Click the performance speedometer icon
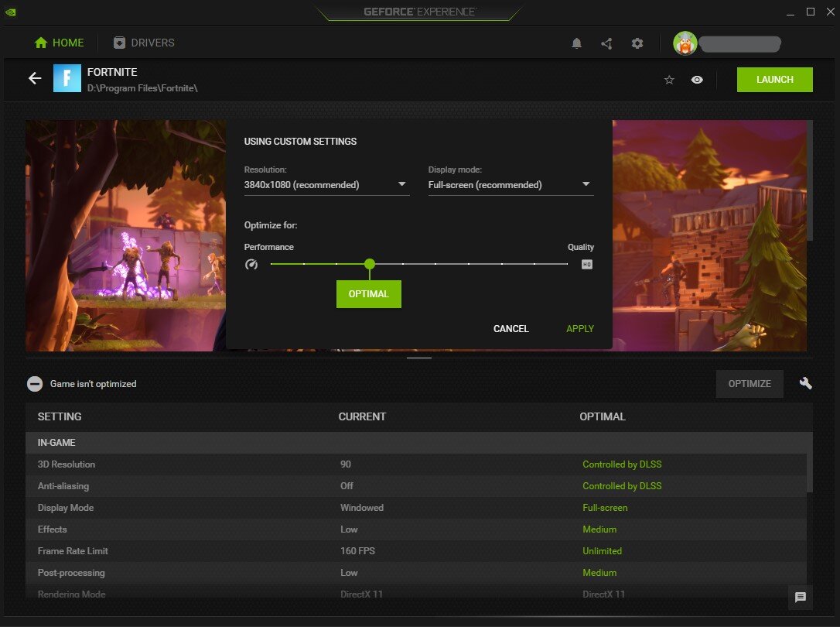 coord(251,264)
